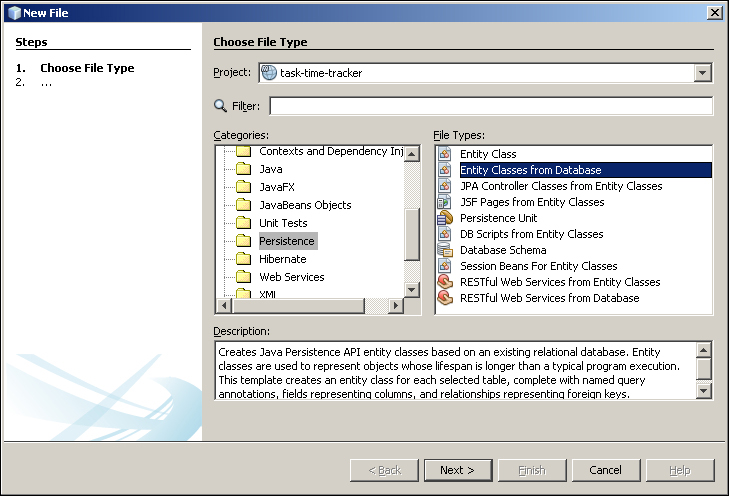Click the Contexts and Dependency Injection folder icon
The image size is (729, 496).
(x=243, y=151)
